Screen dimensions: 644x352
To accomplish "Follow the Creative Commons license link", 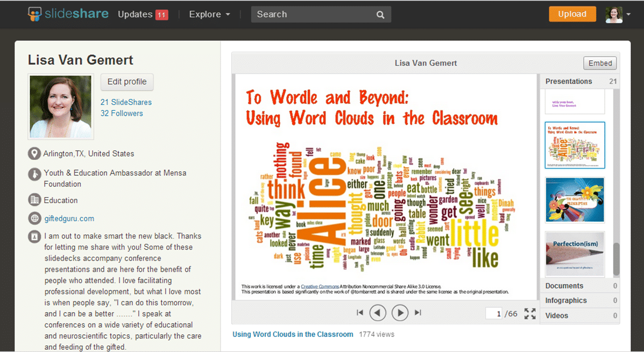I will (320, 286).
